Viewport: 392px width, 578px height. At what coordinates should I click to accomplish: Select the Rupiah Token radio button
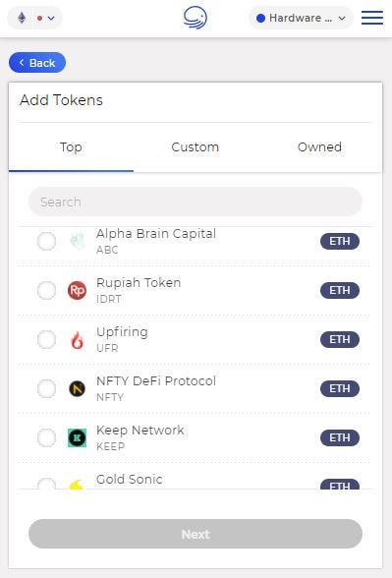click(47, 290)
